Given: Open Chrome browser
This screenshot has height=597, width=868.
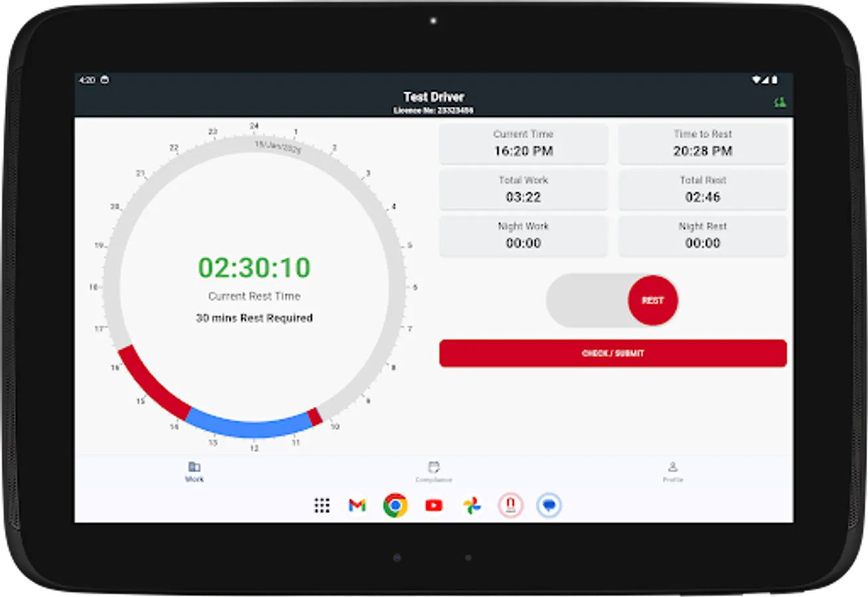Looking at the screenshot, I should pos(395,505).
